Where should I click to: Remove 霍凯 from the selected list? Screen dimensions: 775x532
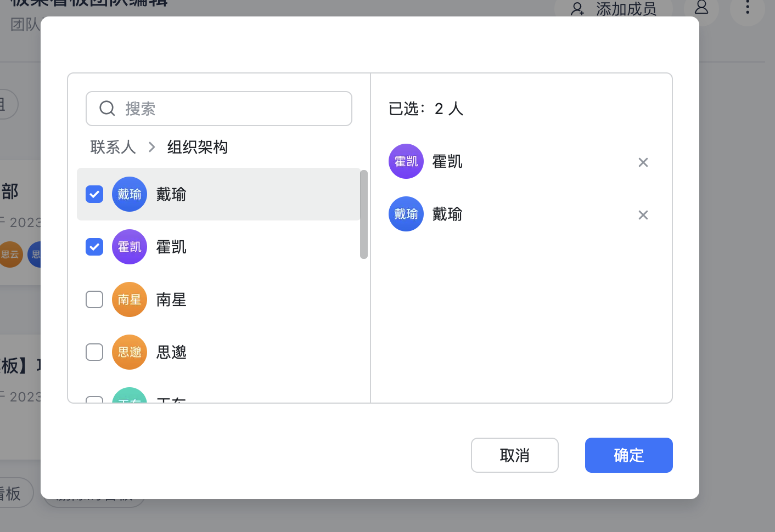[643, 162]
